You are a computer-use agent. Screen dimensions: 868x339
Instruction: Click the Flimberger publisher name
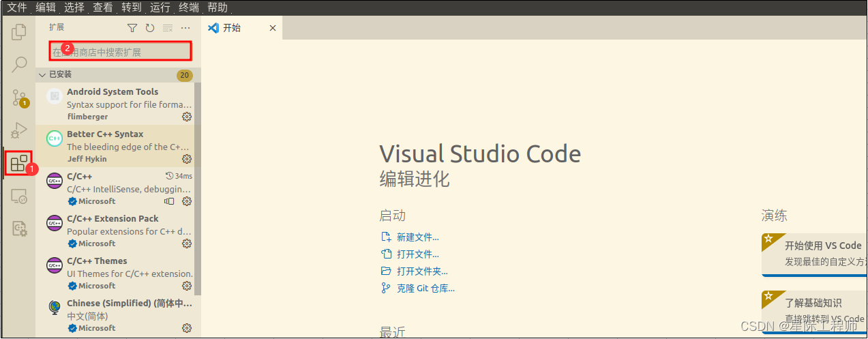pyautogui.click(x=87, y=117)
